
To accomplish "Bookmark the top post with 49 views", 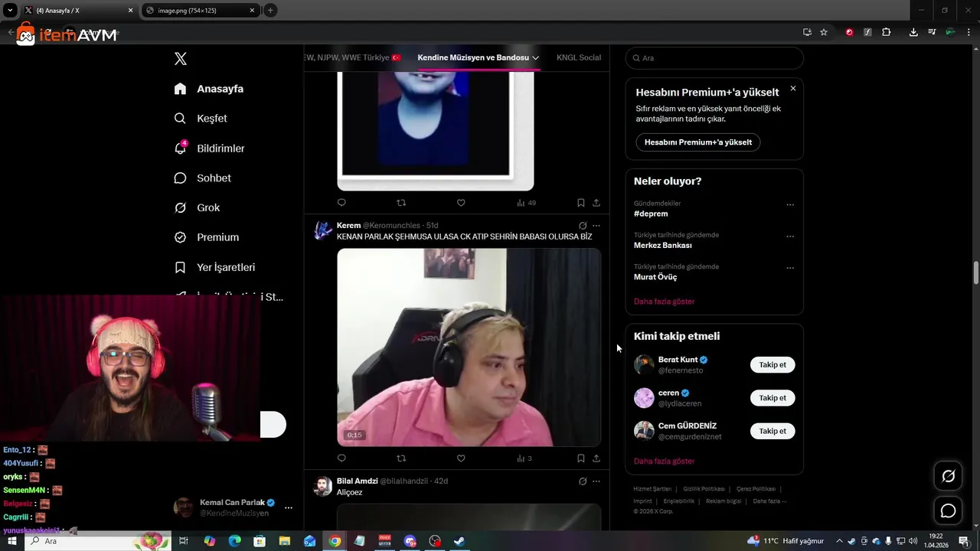I will (581, 203).
